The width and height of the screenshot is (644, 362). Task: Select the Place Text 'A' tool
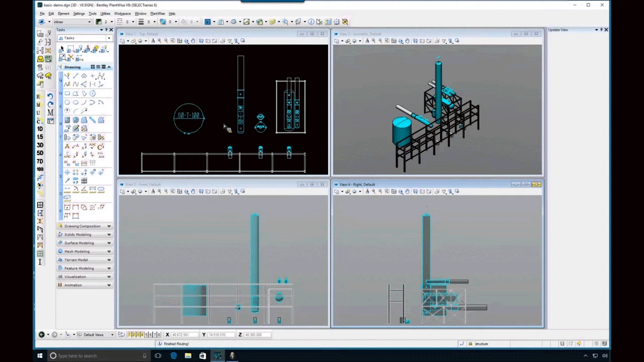67,146
